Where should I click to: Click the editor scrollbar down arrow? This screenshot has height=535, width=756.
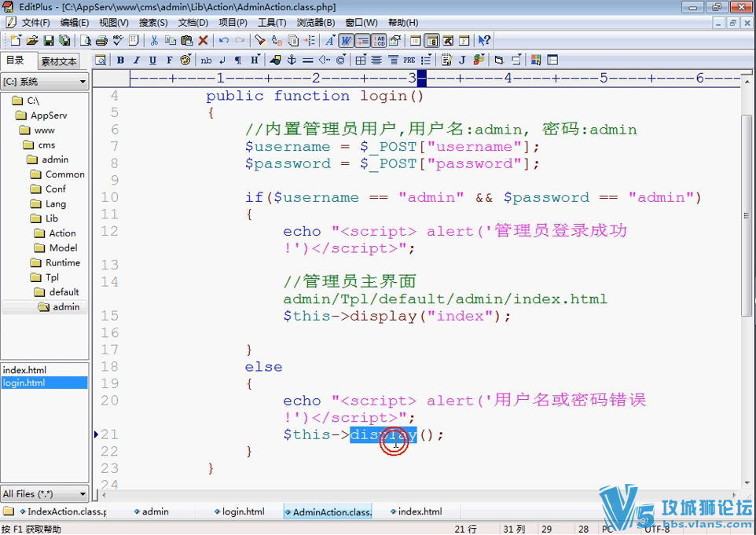coord(747,482)
